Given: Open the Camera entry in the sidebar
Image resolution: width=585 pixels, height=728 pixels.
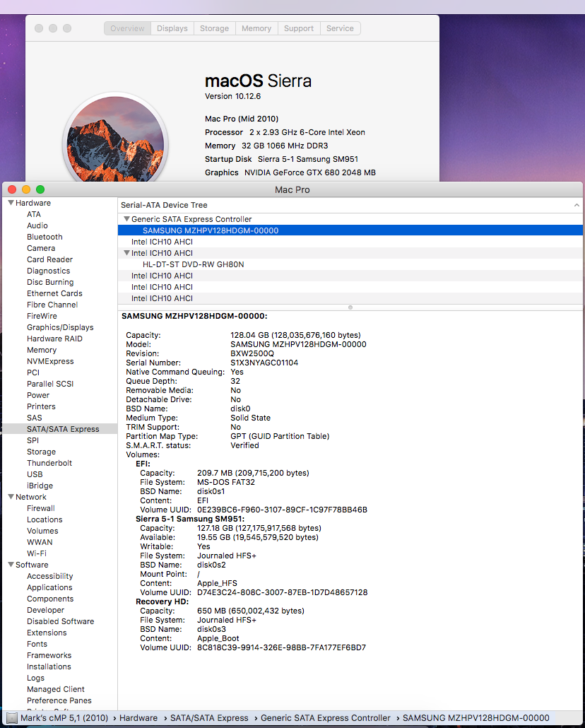Looking at the screenshot, I should coord(41,248).
